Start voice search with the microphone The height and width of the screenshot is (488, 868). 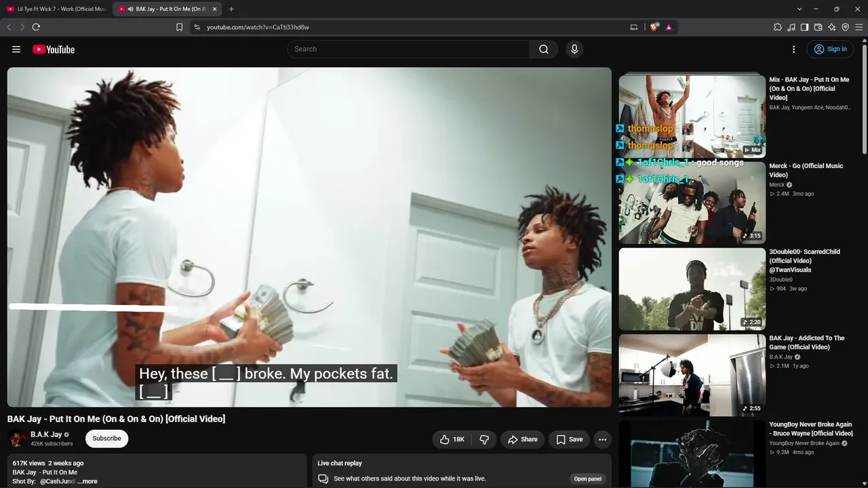[x=574, y=49]
